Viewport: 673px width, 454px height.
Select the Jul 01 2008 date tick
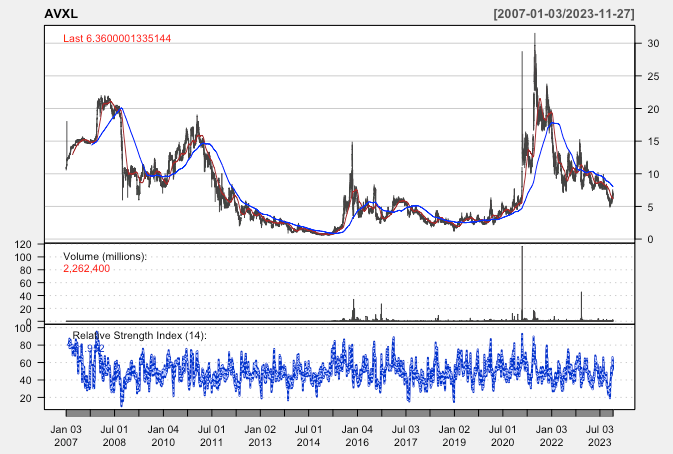point(114,434)
